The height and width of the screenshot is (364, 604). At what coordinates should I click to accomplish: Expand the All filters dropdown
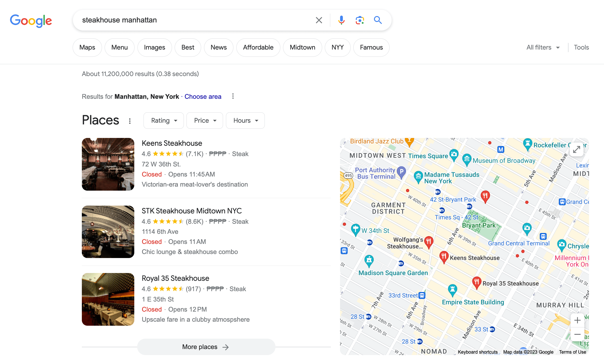(x=543, y=48)
